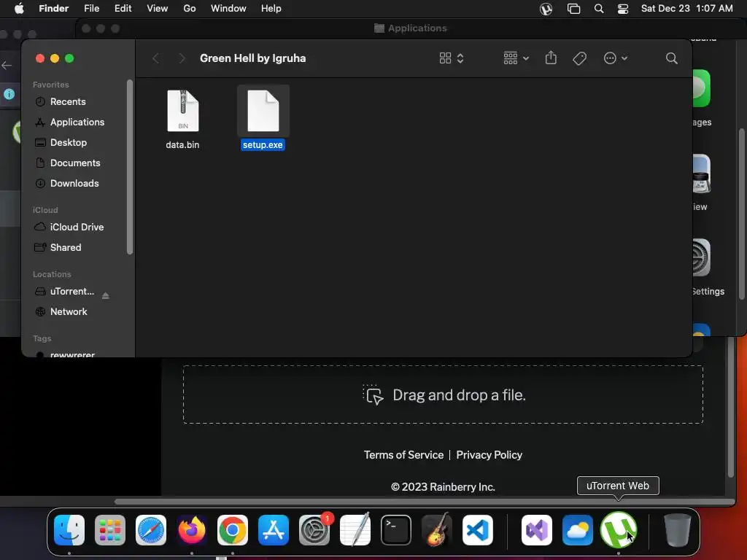Open the Go menu
747x560 pixels.
190,9
